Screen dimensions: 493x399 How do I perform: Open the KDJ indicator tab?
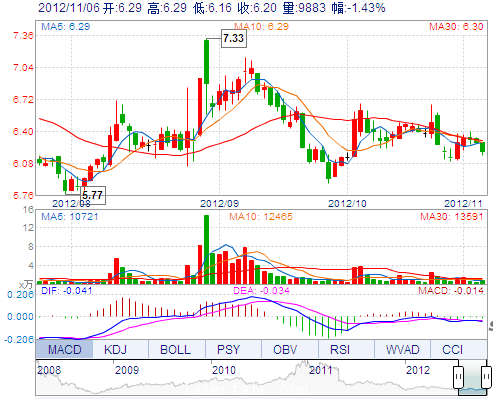pyautogui.click(x=116, y=349)
